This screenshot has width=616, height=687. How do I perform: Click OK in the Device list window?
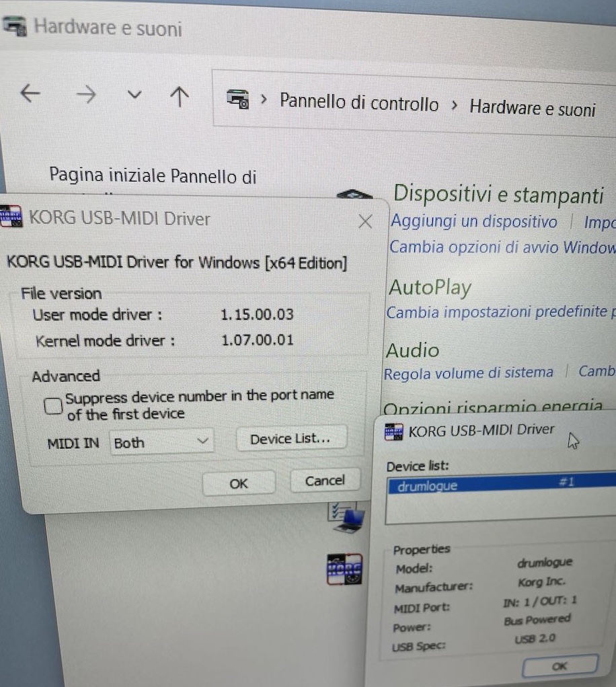click(x=560, y=666)
